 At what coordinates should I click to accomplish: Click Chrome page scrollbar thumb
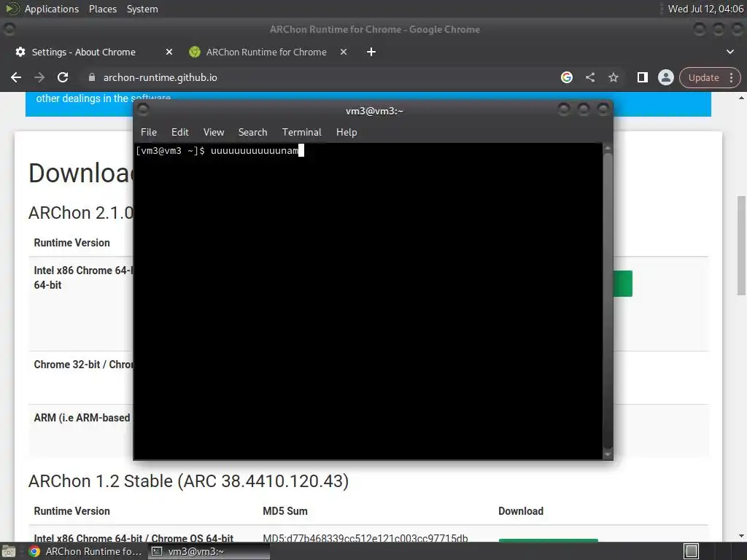[x=741, y=246]
